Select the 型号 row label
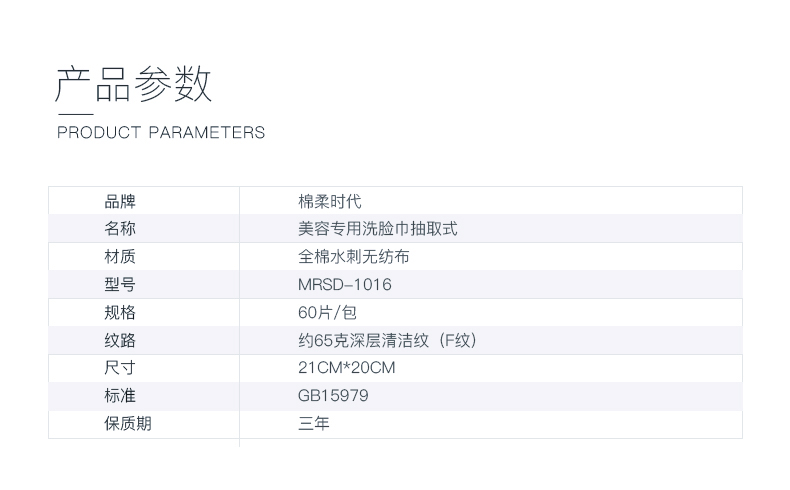Screen dimensions: 790x490 click(x=120, y=285)
